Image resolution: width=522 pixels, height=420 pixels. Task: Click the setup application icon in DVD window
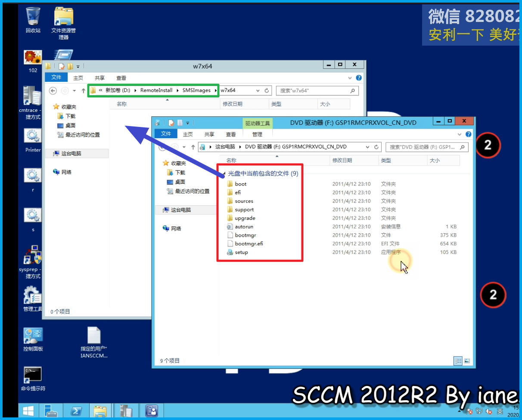point(230,252)
